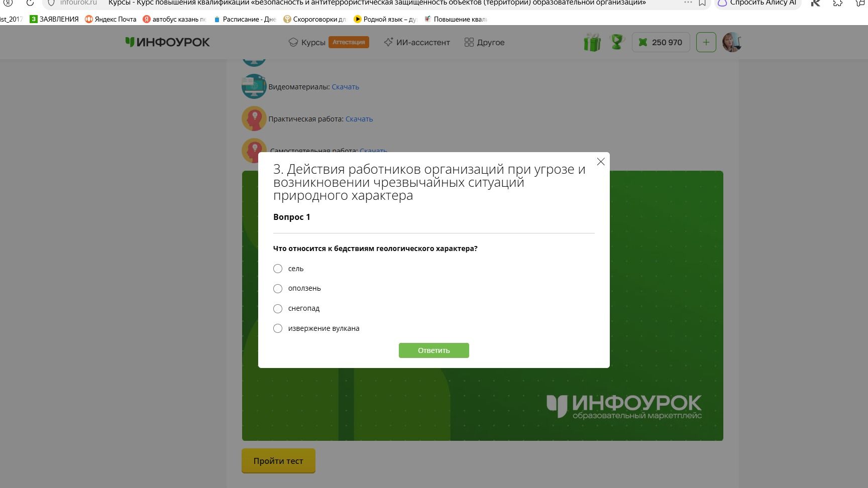This screenshot has height=488, width=868.
Task: Click the infourok.ru address field
Action: pos(78,3)
